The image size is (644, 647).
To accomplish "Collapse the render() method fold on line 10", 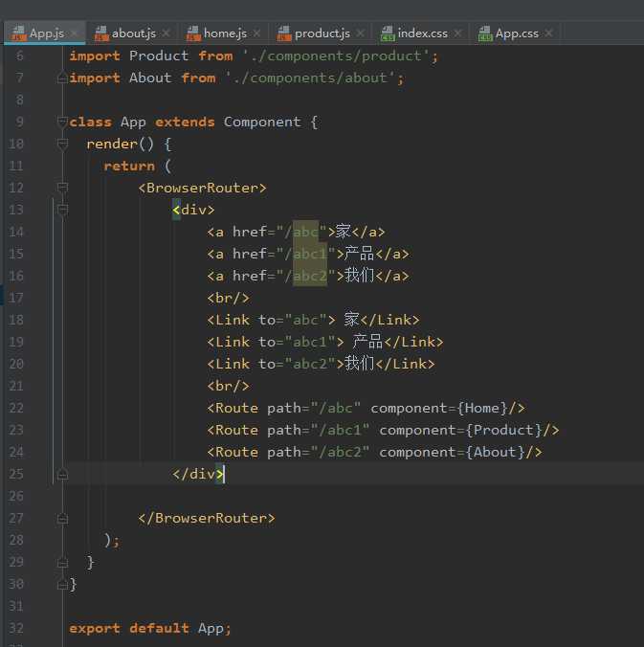I will (x=63, y=145).
